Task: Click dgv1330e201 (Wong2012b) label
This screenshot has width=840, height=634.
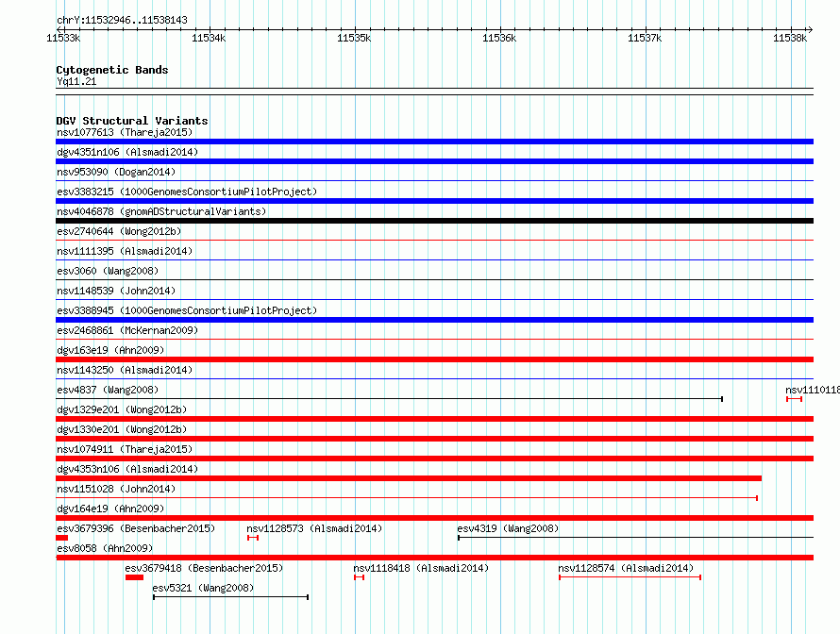Action: (122, 429)
